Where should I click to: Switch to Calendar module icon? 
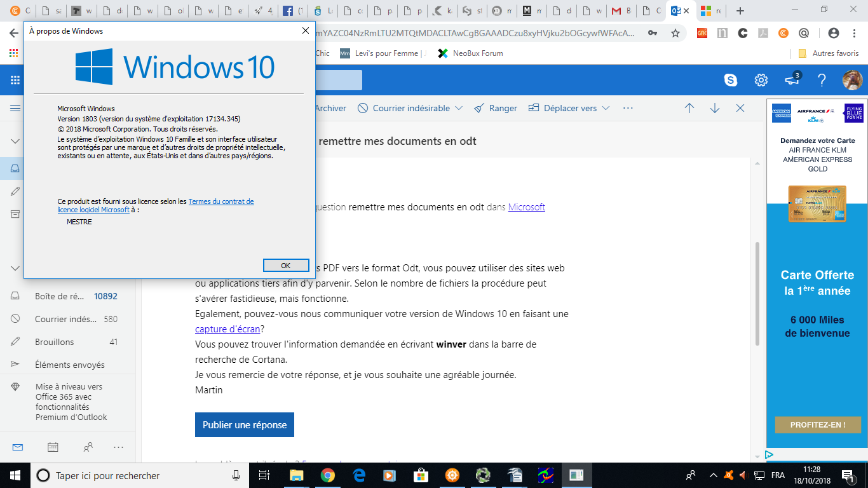(53, 447)
